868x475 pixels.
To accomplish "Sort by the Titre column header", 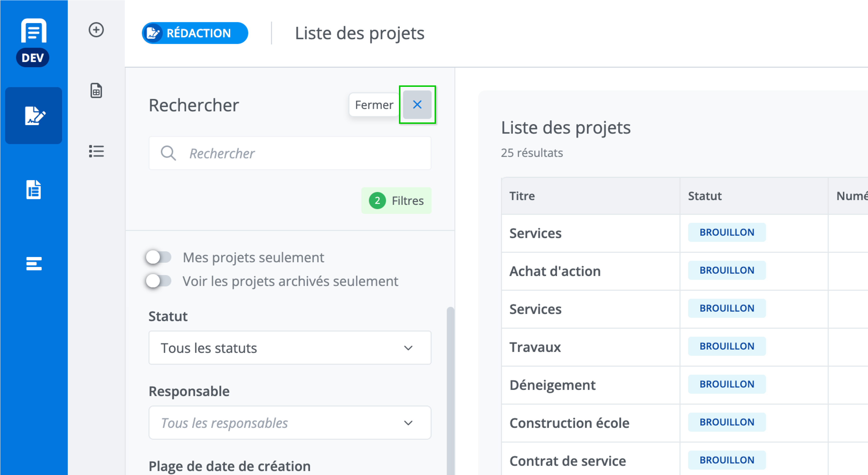I will click(x=522, y=196).
